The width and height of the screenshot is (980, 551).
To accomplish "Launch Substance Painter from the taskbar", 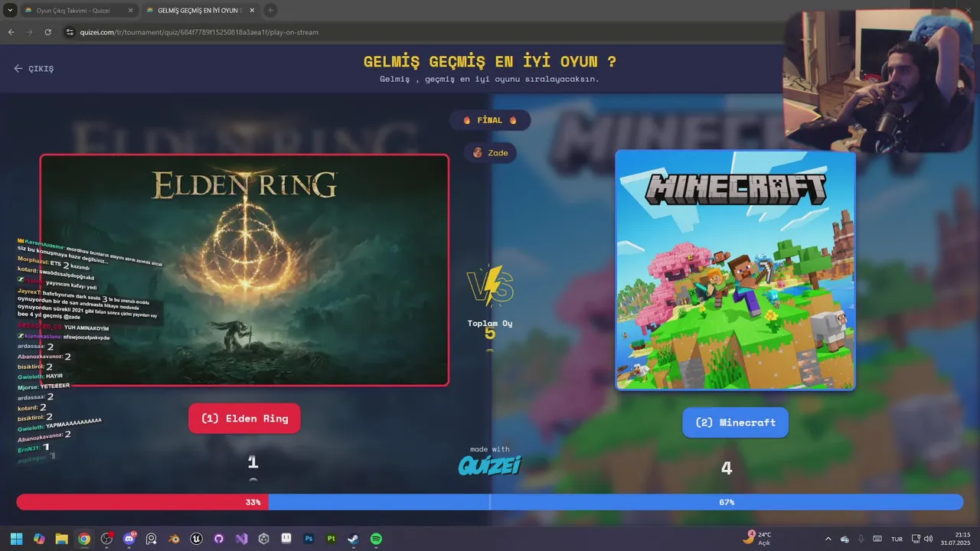I will pos(332,539).
